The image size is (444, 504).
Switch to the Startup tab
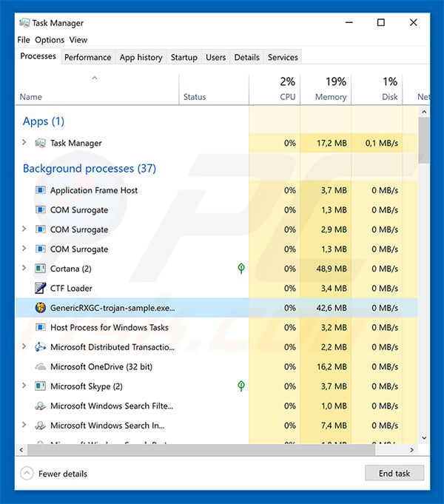(184, 57)
